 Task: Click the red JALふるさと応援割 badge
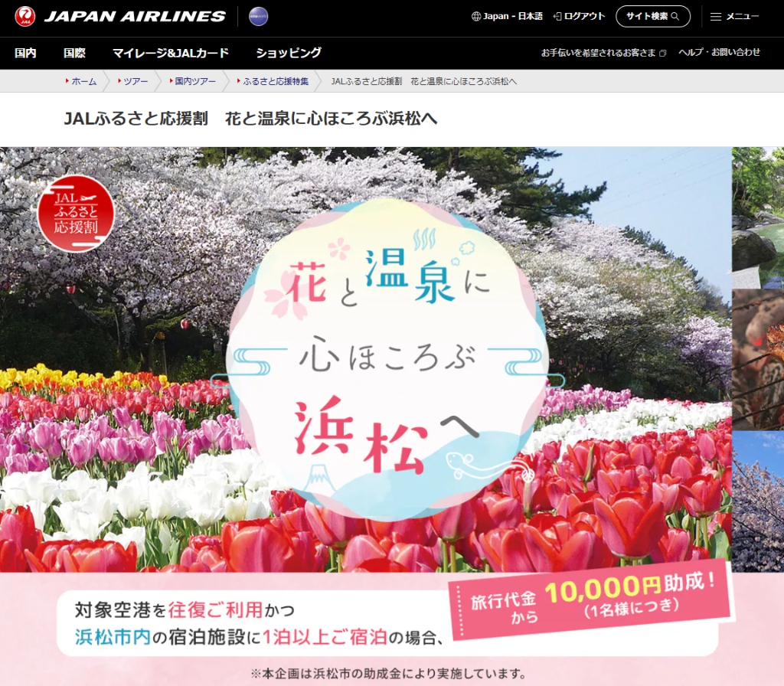coord(76,214)
